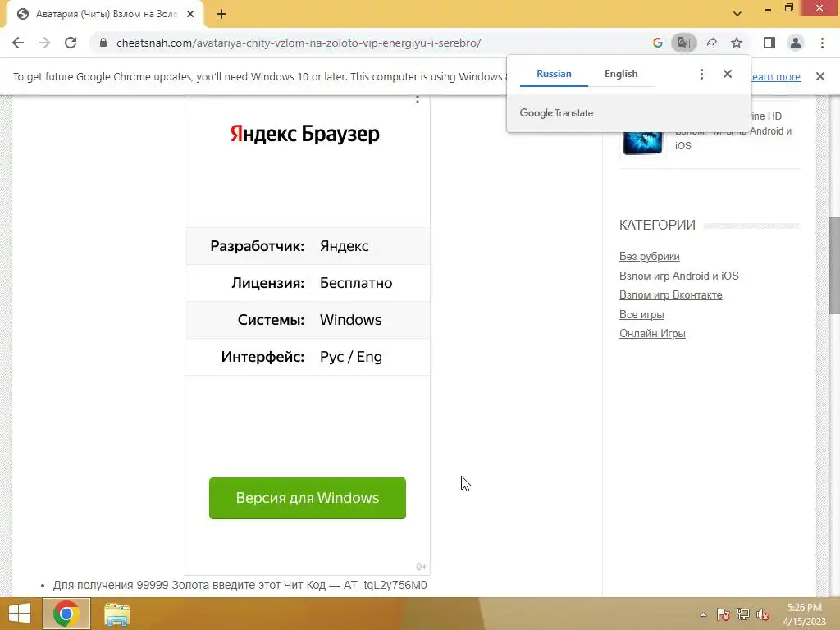
Task: Open the side panel icon
Action: coord(769,43)
